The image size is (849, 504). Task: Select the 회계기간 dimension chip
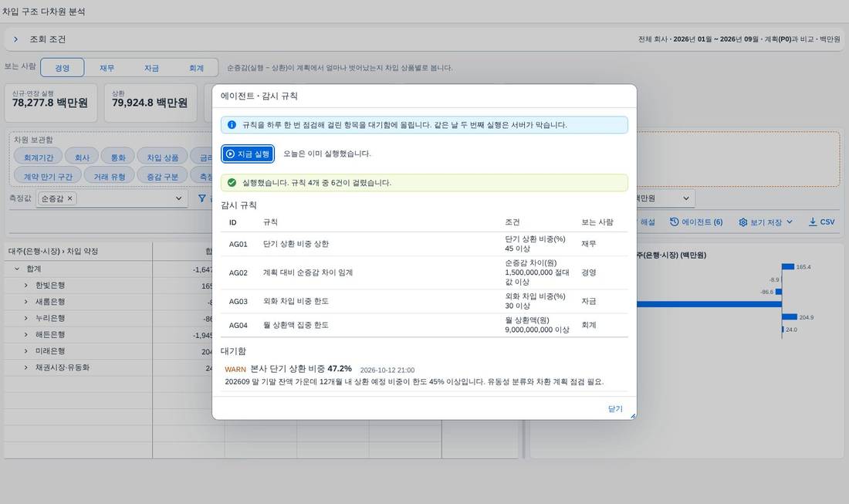[39, 157]
